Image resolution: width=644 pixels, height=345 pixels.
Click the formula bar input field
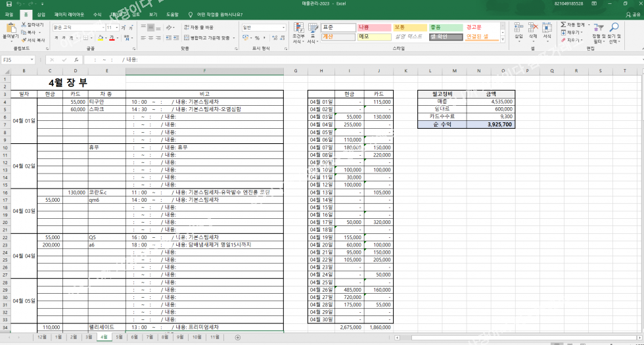click(329, 60)
